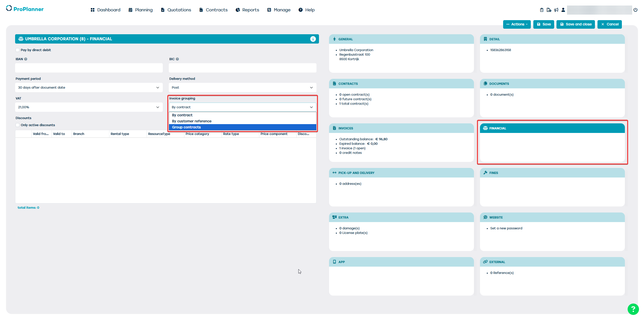Click the clipboard checklist icon in header
Screen dimensions: 644x320
coord(542,10)
